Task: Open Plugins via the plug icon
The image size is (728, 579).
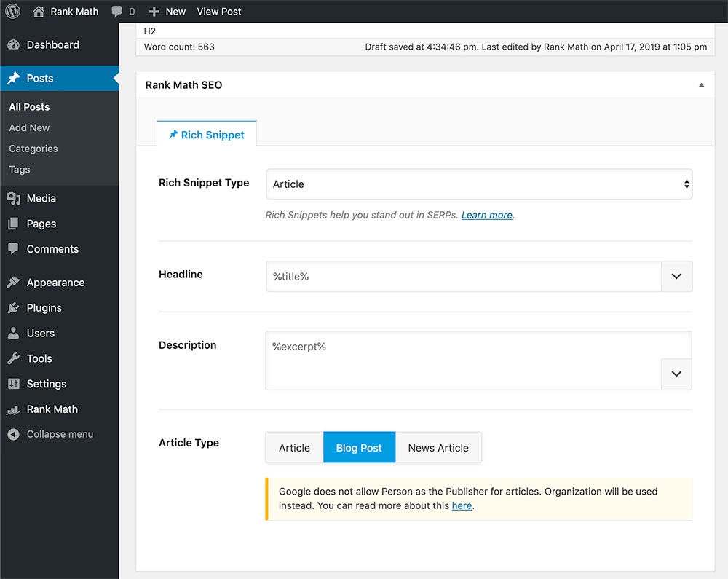Action: (x=14, y=308)
